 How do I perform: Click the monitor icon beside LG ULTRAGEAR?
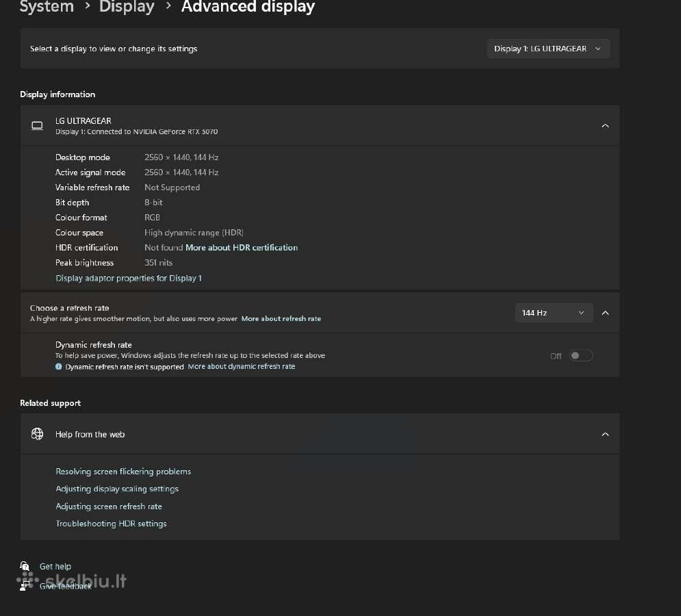pyautogui.click(x=38, y=125)
